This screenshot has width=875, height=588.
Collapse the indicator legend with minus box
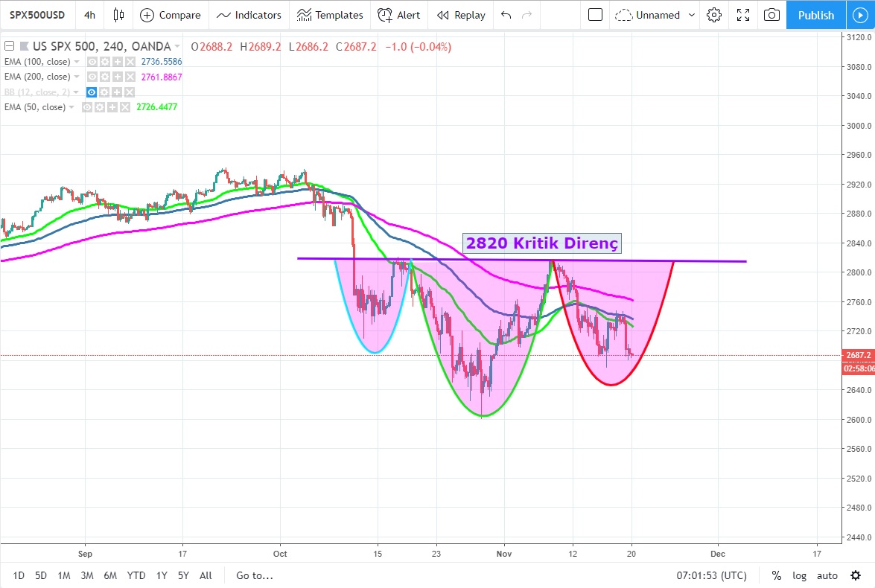10,46
